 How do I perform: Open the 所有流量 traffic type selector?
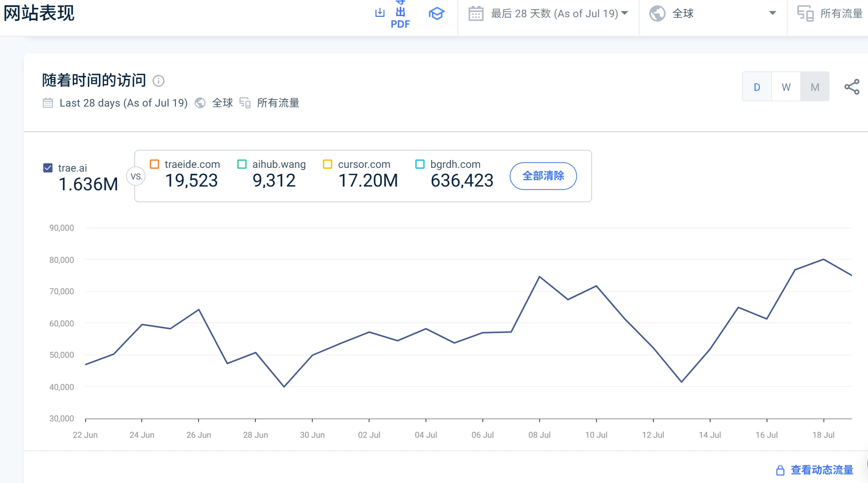click(841, 14)
